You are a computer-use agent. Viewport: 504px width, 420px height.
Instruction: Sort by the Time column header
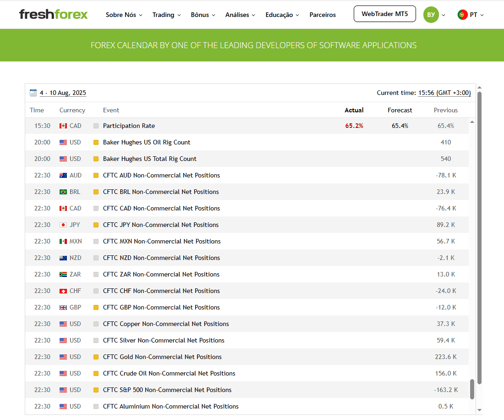[37, 110]
